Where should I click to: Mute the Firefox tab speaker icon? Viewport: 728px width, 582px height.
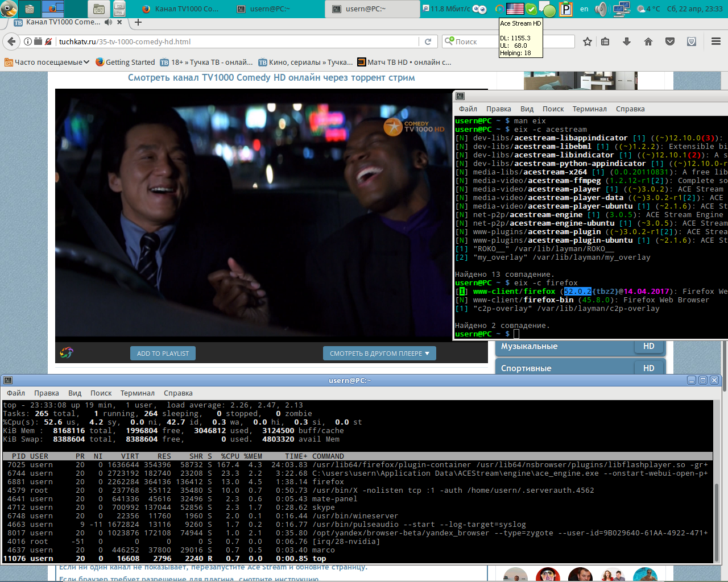[108, 22]
